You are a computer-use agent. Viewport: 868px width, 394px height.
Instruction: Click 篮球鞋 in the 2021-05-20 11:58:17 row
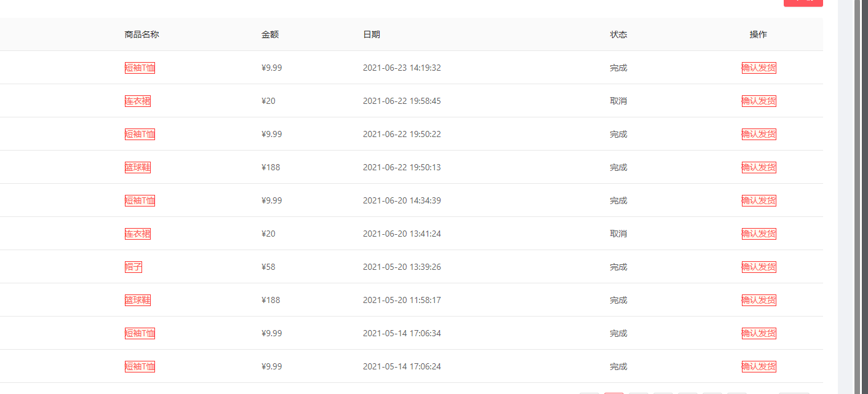[138, 300]
